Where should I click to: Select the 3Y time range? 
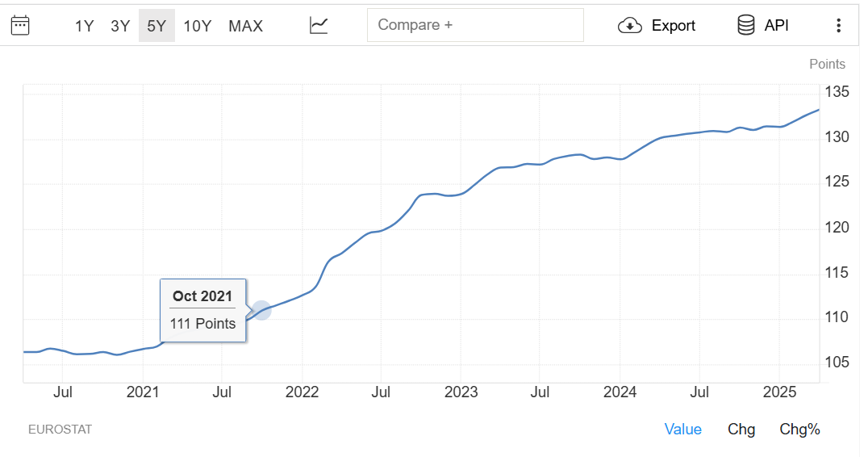click(120, 26)
